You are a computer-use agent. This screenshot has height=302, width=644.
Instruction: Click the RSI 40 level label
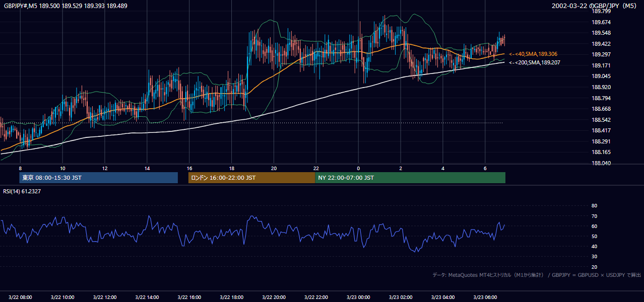tap(594, 246)
